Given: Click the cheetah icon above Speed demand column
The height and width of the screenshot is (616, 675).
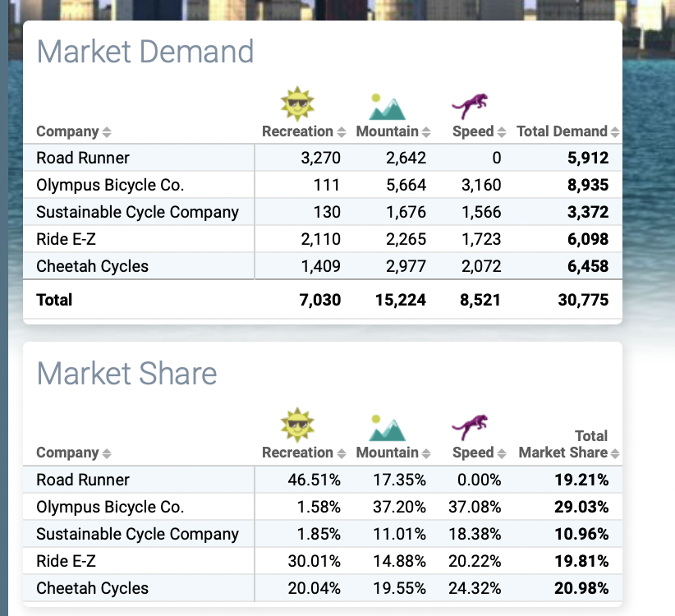Looking at the screenshot, I should click(470, 103).
